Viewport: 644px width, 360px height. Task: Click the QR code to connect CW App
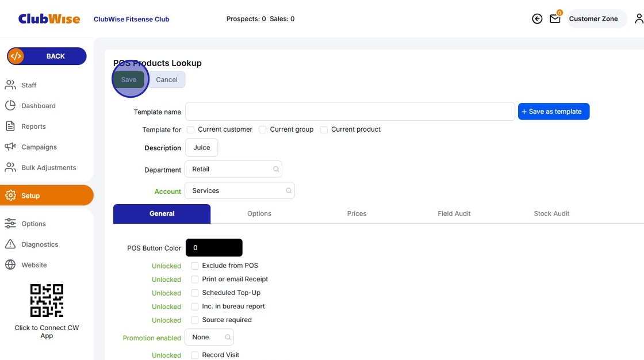[47, 300]
